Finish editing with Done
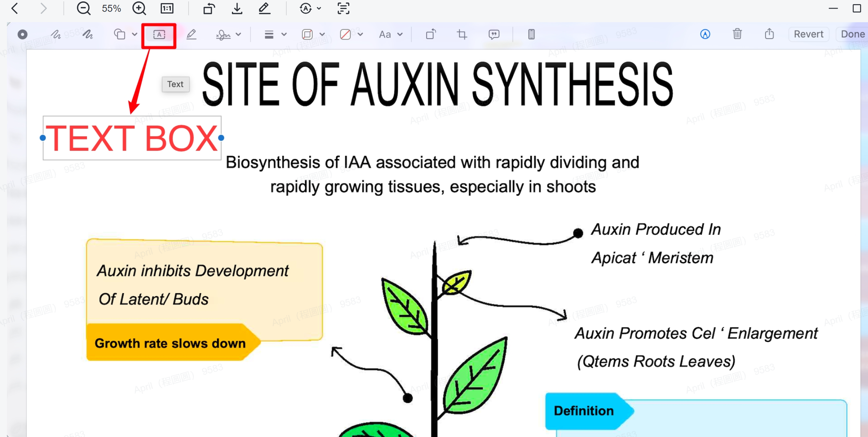The height and width of the screenshot is (437, 868). tap(853, 34)
